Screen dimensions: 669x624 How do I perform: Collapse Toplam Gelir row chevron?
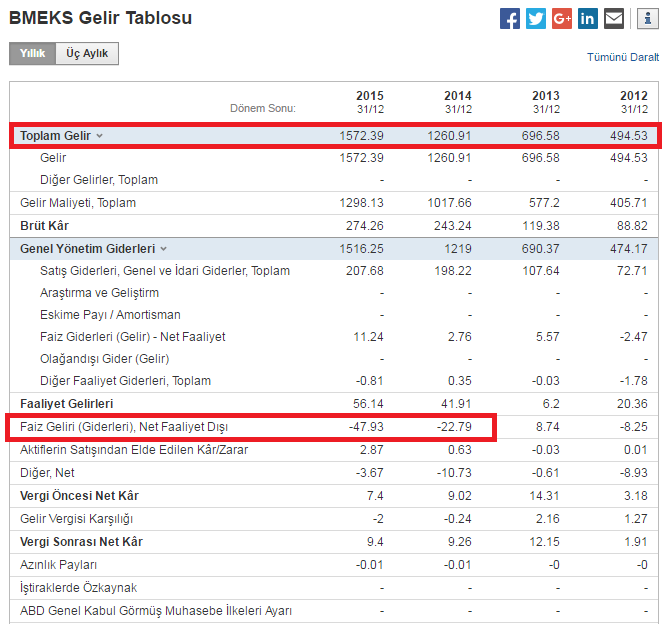point(99,136)
